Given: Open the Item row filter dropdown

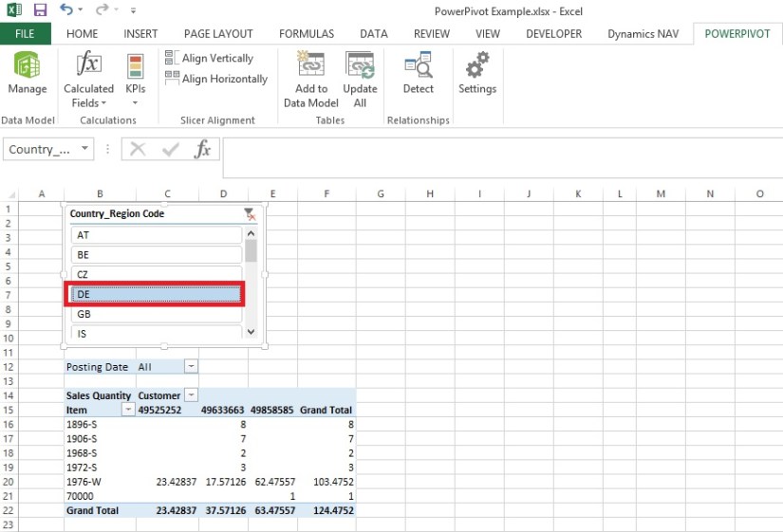Looking at the screenshot, I should (x=128, y=410).
